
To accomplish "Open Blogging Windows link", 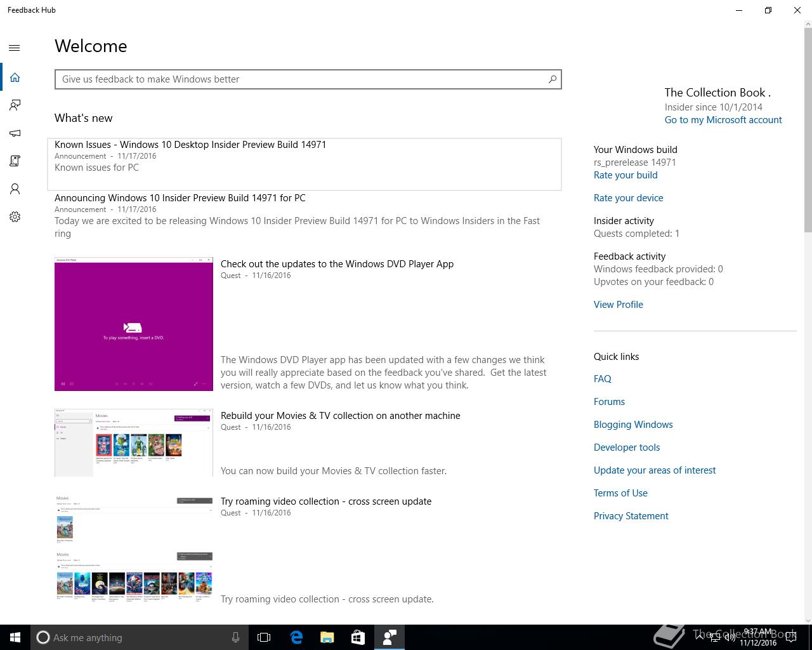I will tap(633, 425).
